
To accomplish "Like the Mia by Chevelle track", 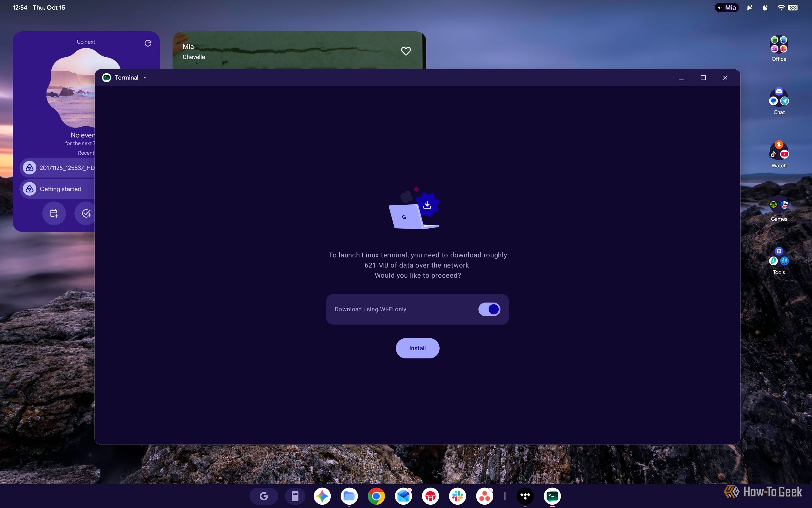I will 406,51.
